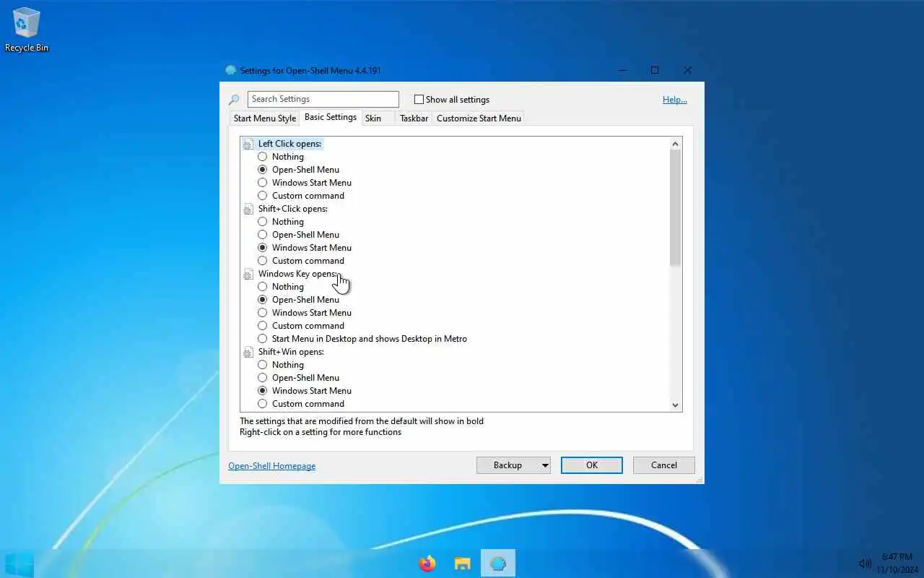Open the Recycle Bin desktop icon
This screenshot has height=578, width=924.
click(27, 30)
